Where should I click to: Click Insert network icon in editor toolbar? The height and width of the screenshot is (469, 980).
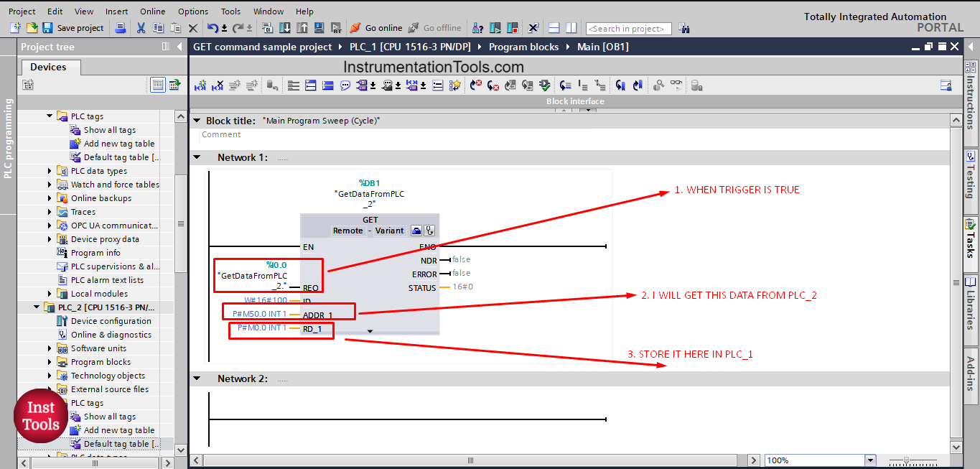[x=200, y=85]
